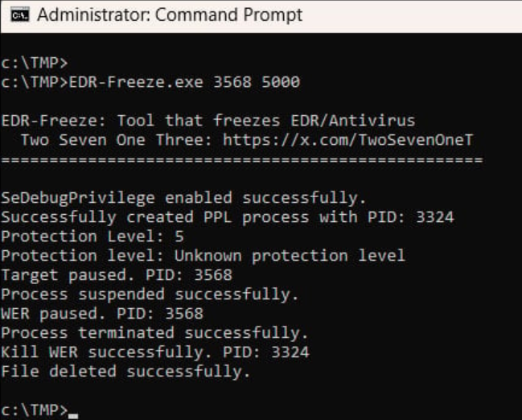
Task: Click the "Administrator: Command Prompt" title text
Action: pyautogui.click(x=171, y=15)
